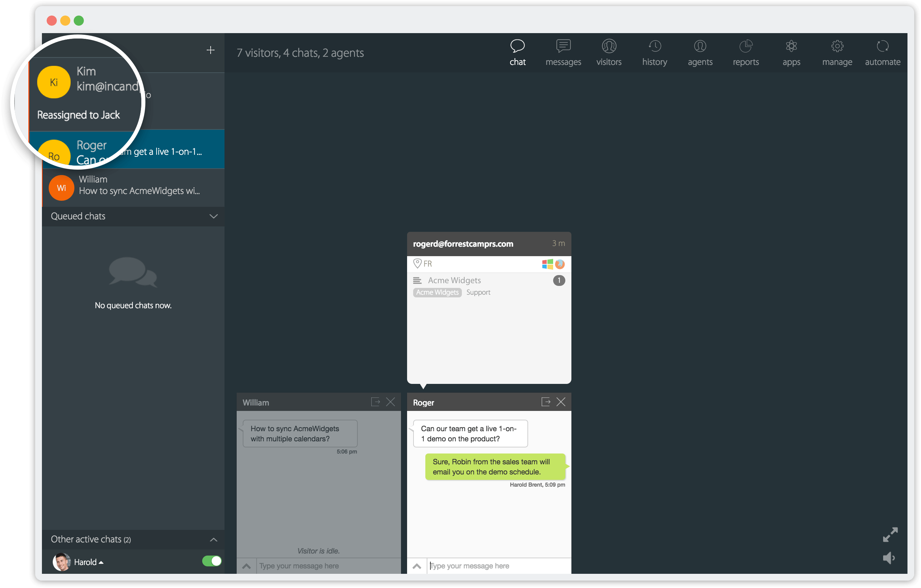
Task: Click the page count badge 1
Action: (559, 280)
